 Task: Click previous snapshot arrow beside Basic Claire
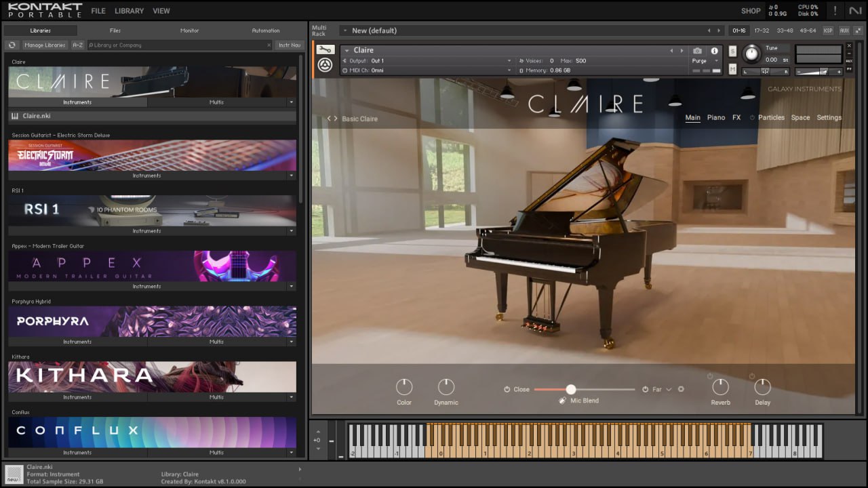(x=329, y=119)
